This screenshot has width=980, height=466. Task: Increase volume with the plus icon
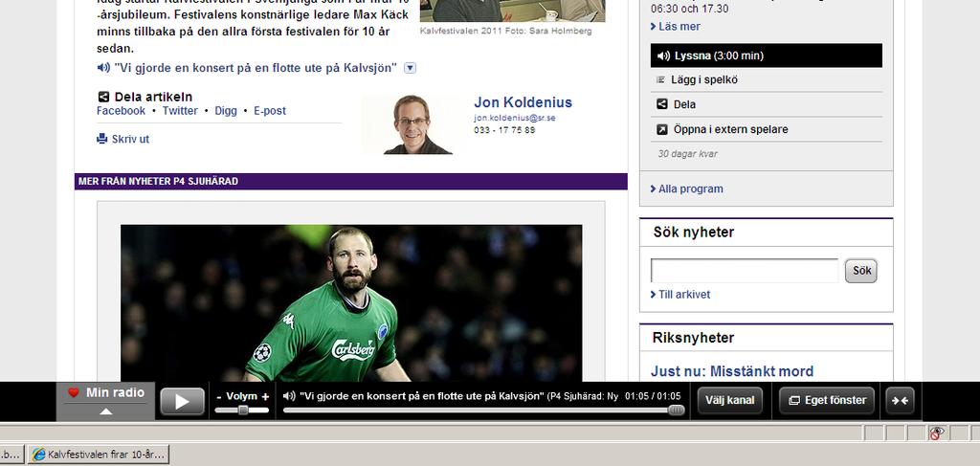pyautogui.click(x=265, y=397)
